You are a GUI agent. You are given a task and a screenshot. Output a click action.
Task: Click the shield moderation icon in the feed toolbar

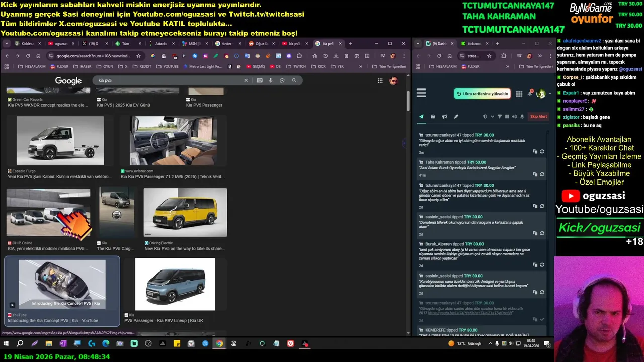point(485,117)
